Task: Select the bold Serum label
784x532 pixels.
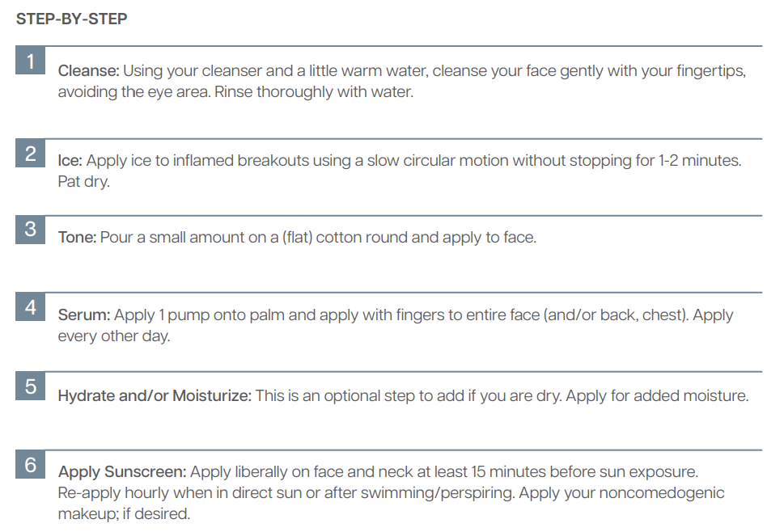Action: [x=84, y=315]
